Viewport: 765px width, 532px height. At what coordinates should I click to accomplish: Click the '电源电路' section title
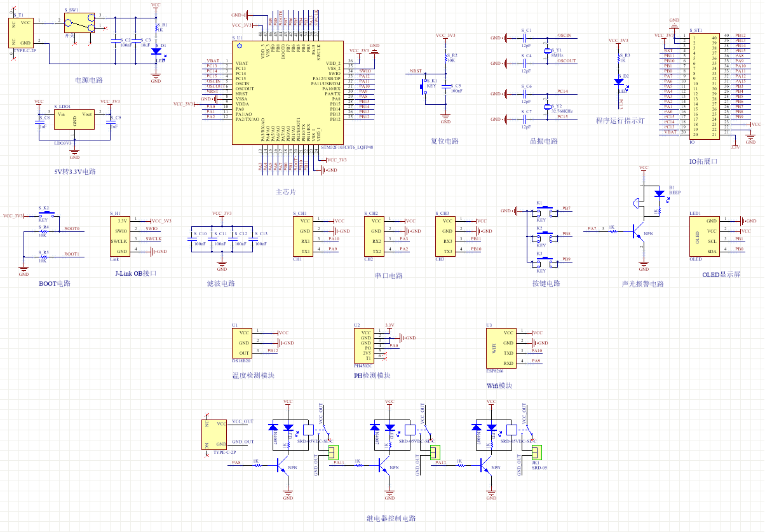[x=89, y=81]
